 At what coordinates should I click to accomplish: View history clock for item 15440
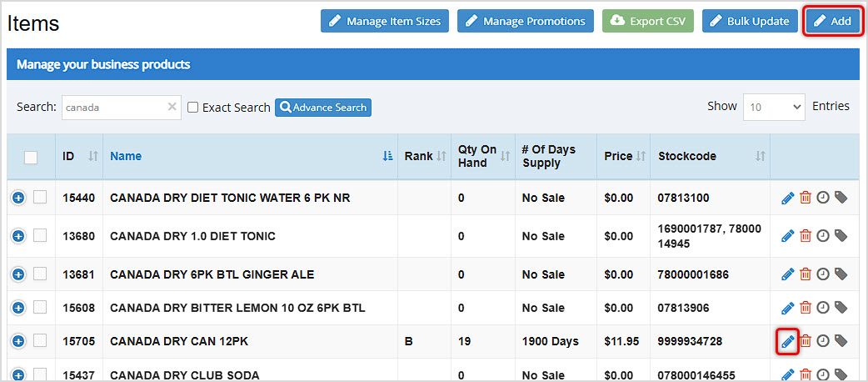tap(823, 198)
